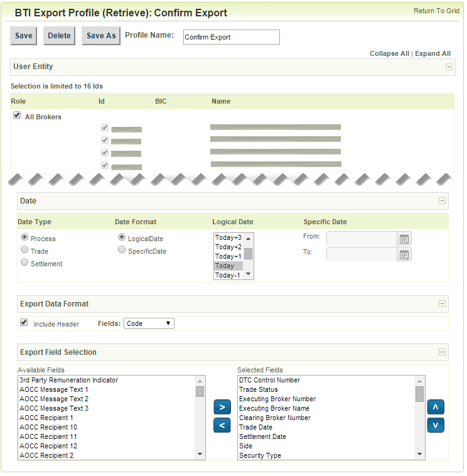
Task: Collapse the Export Field Selection section
Action: point(442,352)
